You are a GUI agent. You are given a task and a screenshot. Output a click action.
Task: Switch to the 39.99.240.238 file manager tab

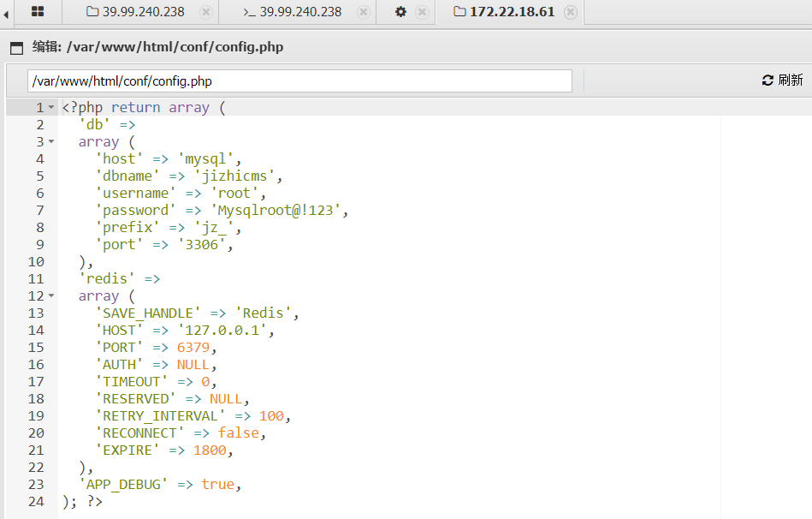pyautogui.click(x=135, y=11)
